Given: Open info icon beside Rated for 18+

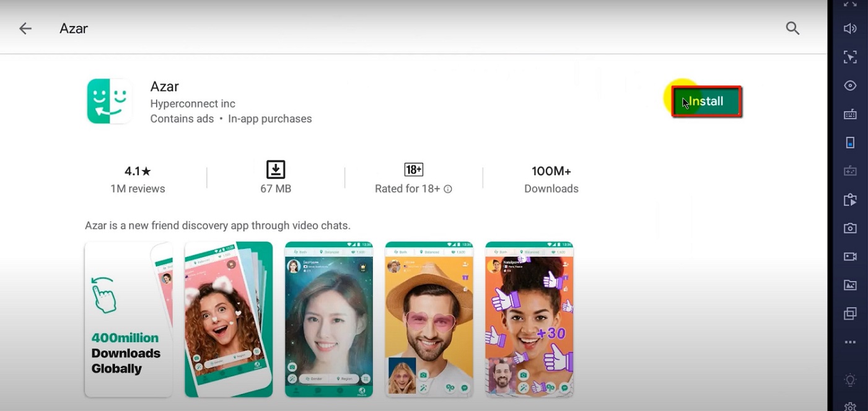Looking at the screenshot, I should pyautogui.click(x=448, y=189).
